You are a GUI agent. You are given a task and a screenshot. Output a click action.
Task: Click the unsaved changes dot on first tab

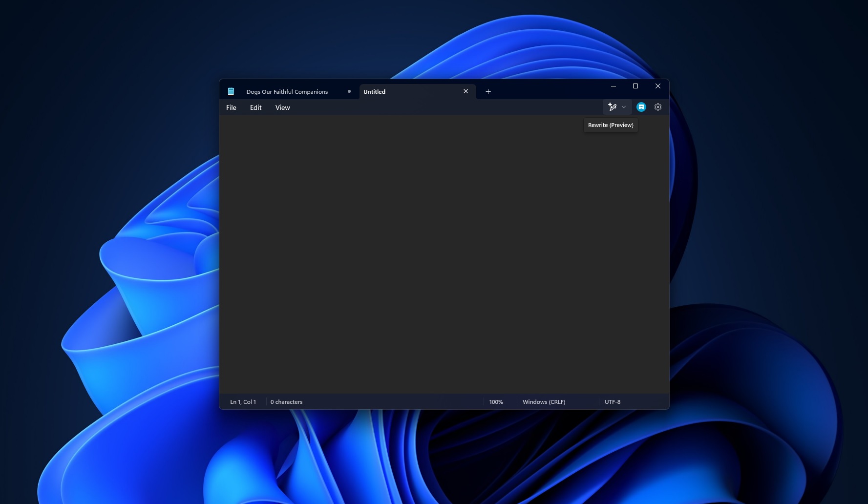(x=349, y=91)
